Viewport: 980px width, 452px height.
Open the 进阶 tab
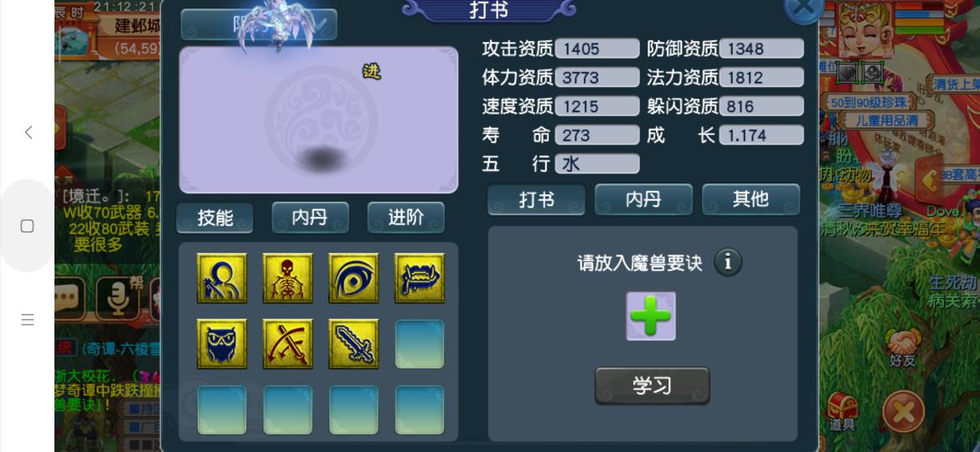click(406, 218)
